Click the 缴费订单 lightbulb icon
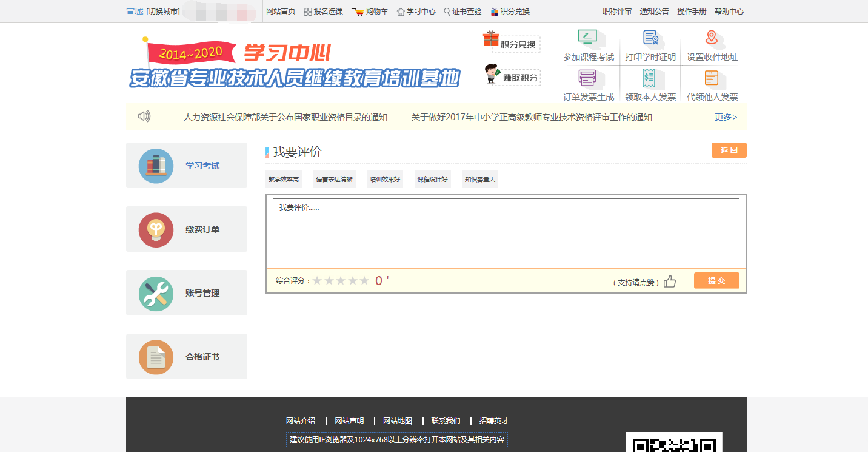This screenshot has height=452, width=868. [x=156, y=229]
